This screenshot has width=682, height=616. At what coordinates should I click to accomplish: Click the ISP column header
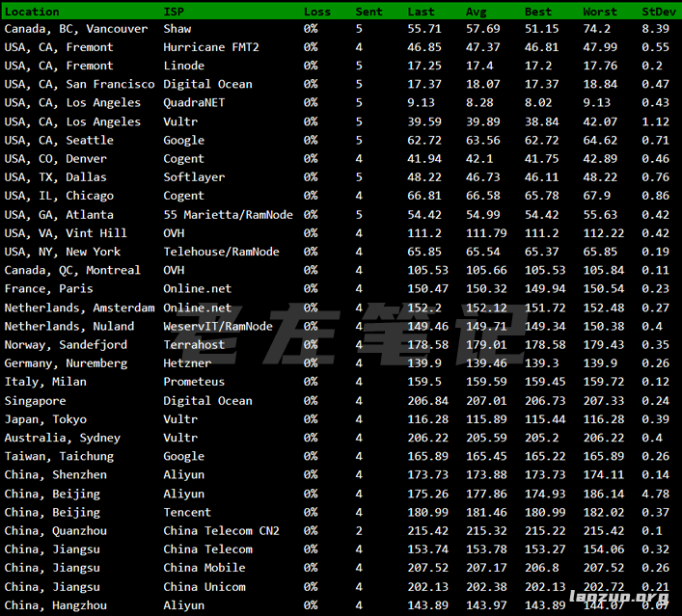(x=174, y=12)
